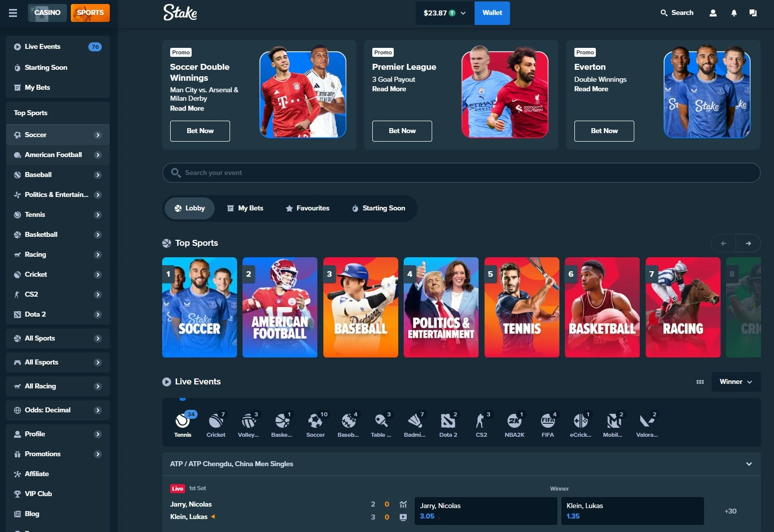Image resolution: width=774 pixels, height=532 pixels.
Task: Select Mobile Legends live events icon
Action: tap(614, 424)
